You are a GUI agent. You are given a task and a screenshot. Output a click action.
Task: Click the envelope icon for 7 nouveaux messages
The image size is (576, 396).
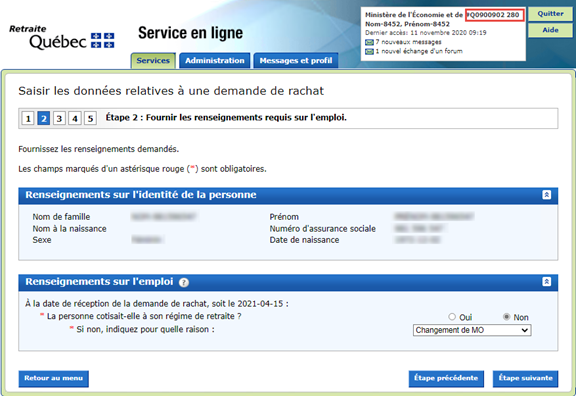click(x=369, y=42)
